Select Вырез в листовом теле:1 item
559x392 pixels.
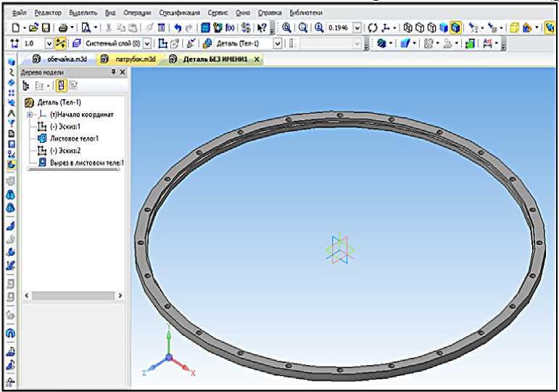[x=87, y=163]
